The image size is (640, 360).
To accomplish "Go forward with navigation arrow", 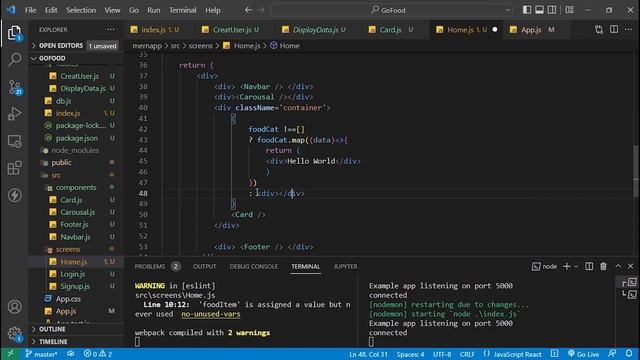I will click(x=261, y=10).
